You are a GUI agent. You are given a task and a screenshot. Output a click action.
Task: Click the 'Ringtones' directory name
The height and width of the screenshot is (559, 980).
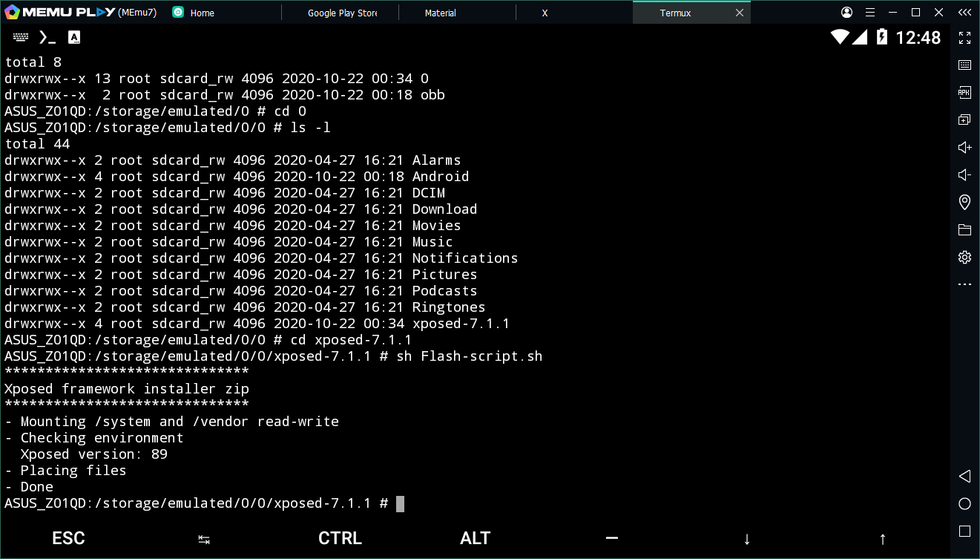tap(449, 307)
